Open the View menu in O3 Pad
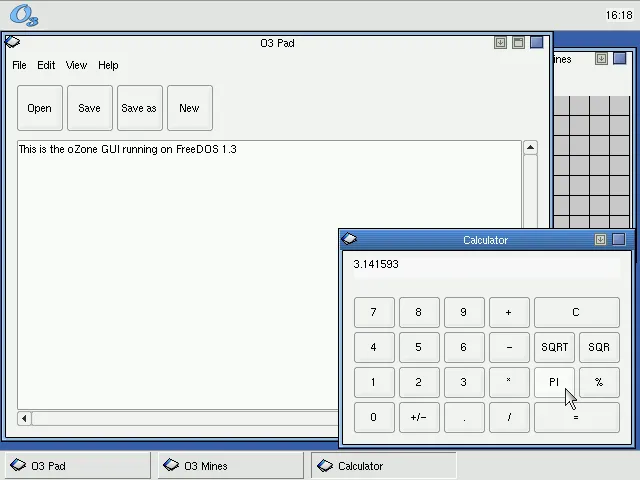This screenshot has height=480, width=640. tap(76, 65)
